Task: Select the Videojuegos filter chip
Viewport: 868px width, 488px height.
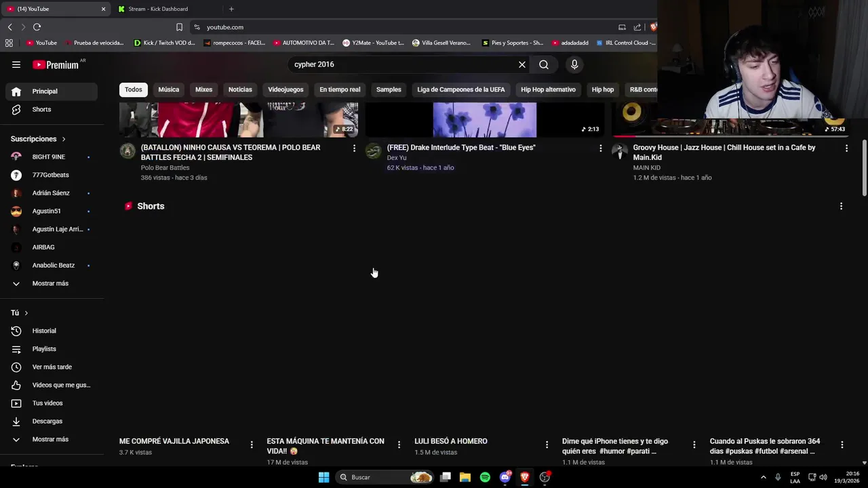Action: (285, 89)
